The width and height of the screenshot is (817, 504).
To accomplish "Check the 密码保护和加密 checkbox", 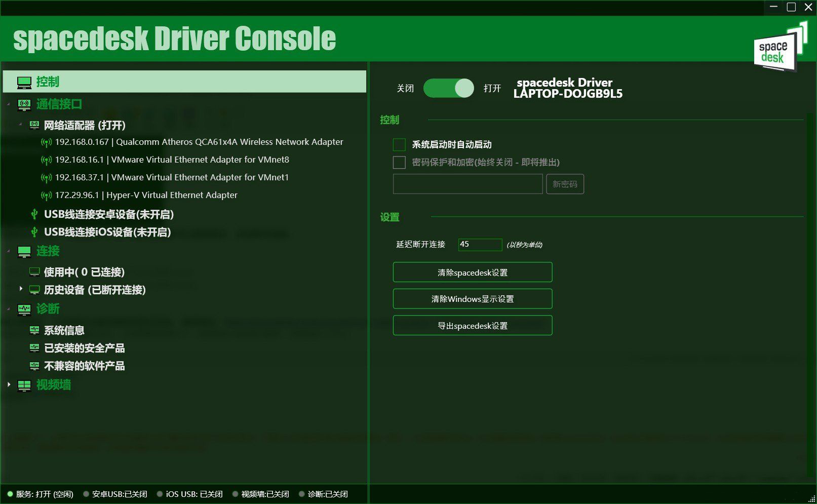I will [399, 163].
